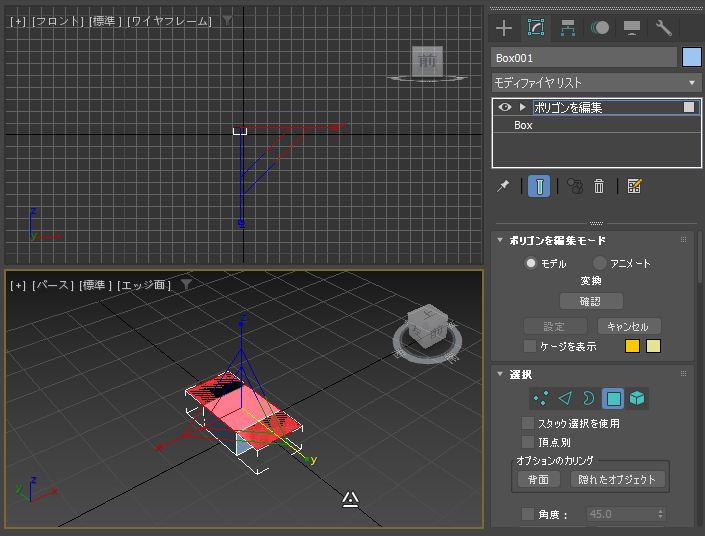
Task: Open the [パース] viewport view menu
Action: pyautogui.click(x=52, y=285)
